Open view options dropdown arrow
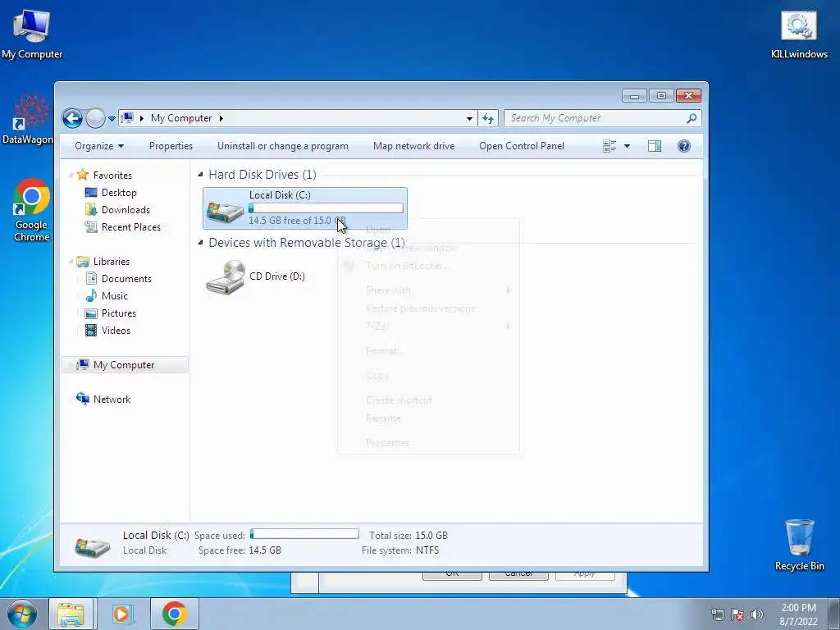The width and height of the screenshot is (840, 630). pos(627,146)
